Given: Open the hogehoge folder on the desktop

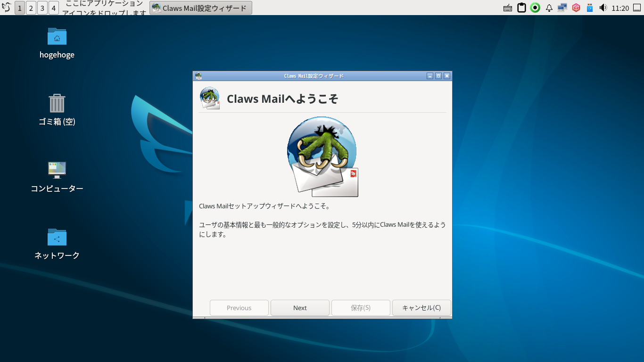Looking at the screenshot, I should click(x=57, y=36).
